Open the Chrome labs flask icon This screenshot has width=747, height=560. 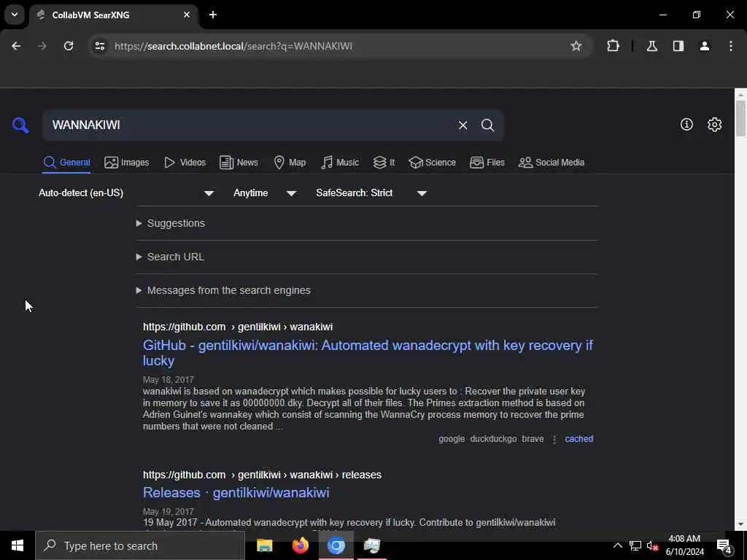pyautogui.click(x=651, y=46)
